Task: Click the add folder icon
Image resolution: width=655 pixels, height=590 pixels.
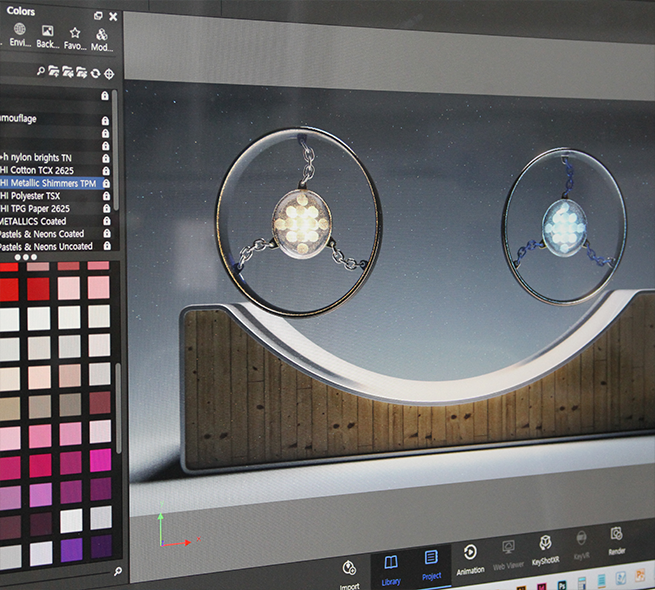Action: (53, 72)
